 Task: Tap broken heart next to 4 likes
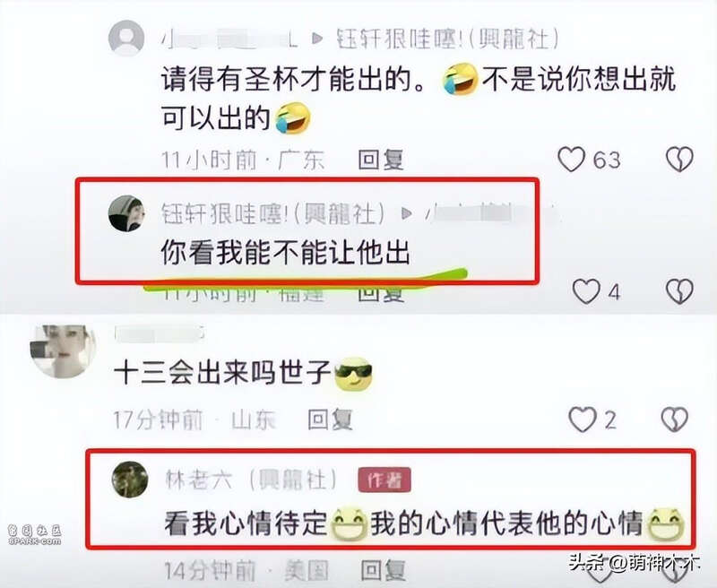(679, 291)
